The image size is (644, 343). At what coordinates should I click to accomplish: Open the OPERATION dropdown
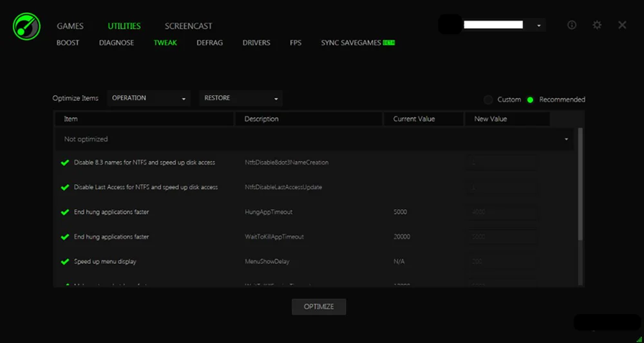click(149, 98)
